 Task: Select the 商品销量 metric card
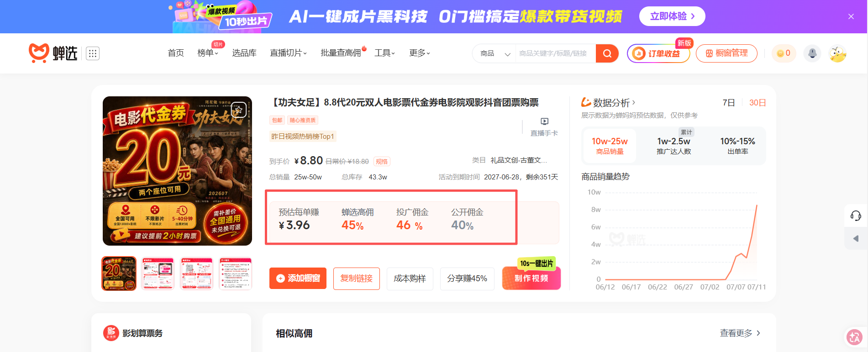tap(610, 146)
